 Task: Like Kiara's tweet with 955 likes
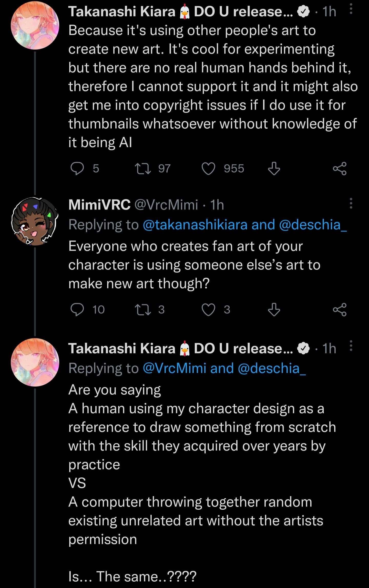pos(208,169)
